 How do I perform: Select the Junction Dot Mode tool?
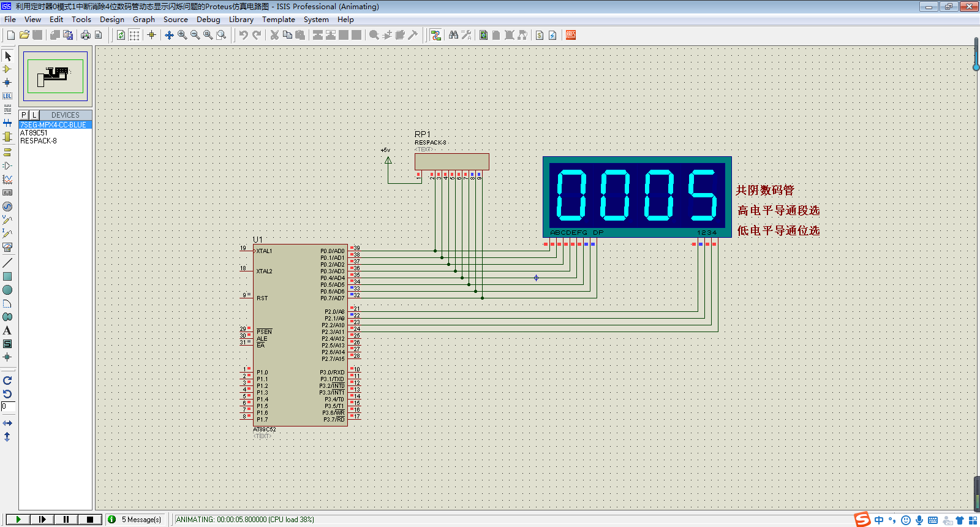click(7, 82)
